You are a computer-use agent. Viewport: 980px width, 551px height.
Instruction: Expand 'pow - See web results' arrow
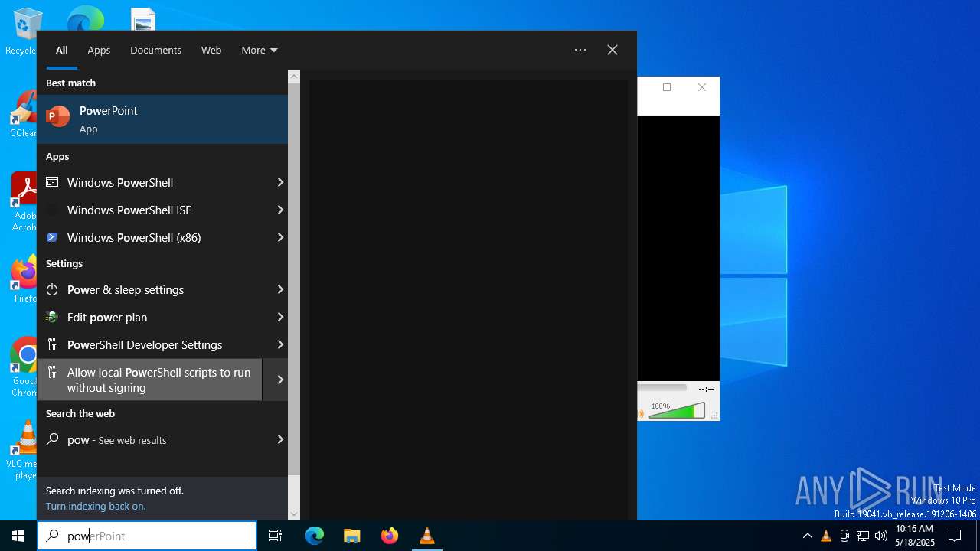pyautogui.click(x=280, y=439)
